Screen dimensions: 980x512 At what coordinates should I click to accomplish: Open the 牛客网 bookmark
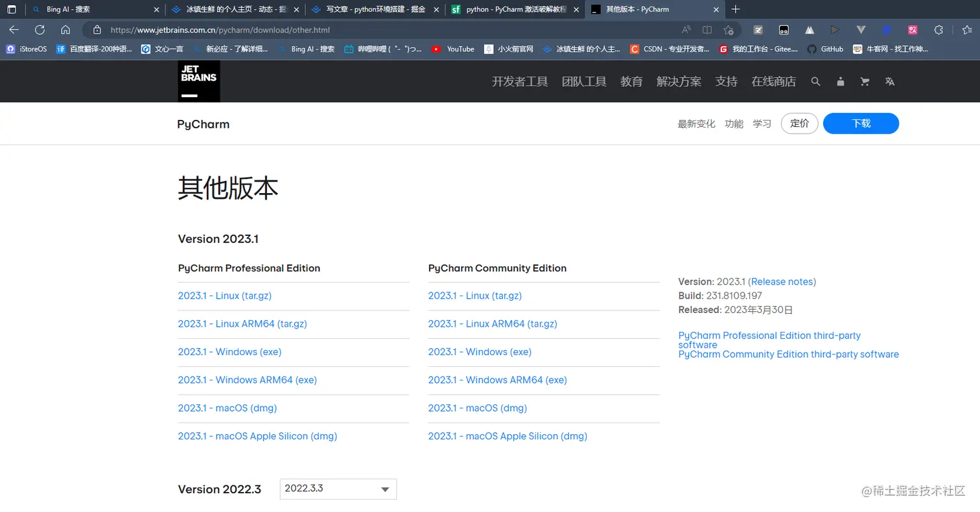pos(891,49)
